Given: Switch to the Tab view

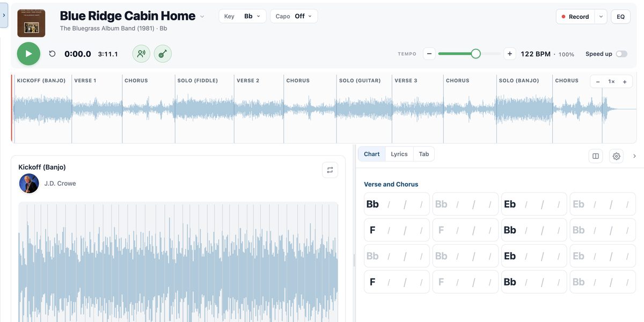Looking at the screenshot, I should click(x=424, y=154).
